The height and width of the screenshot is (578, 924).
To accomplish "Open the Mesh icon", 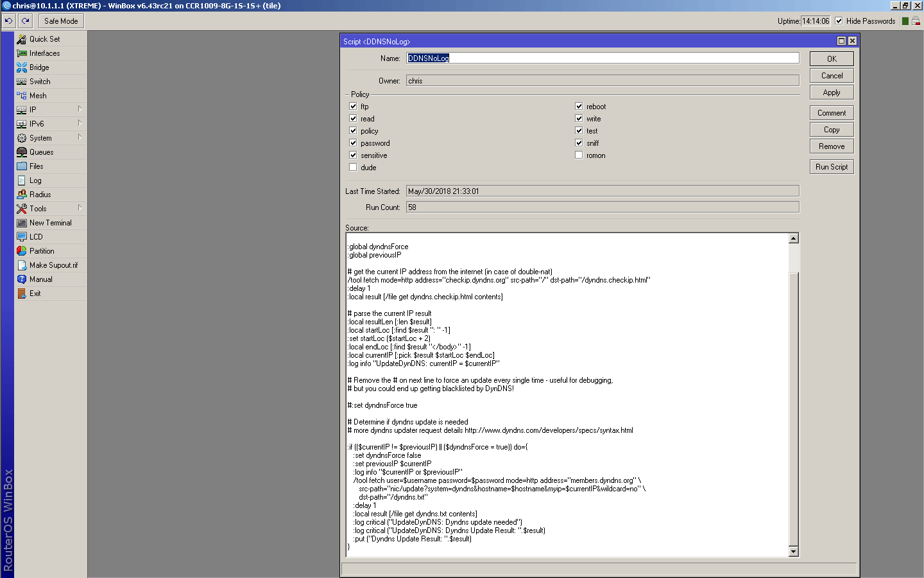I will [x=22, y=96].
